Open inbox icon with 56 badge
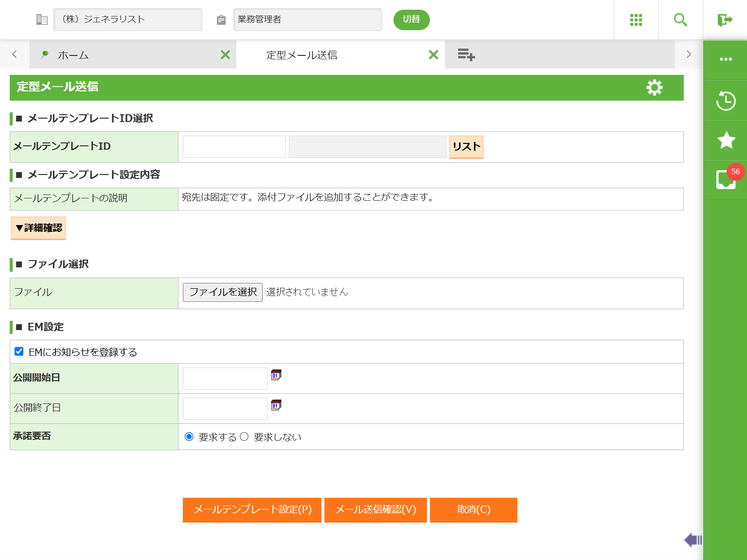Viewport: 747px width, 560px height. tap(726, 179)
